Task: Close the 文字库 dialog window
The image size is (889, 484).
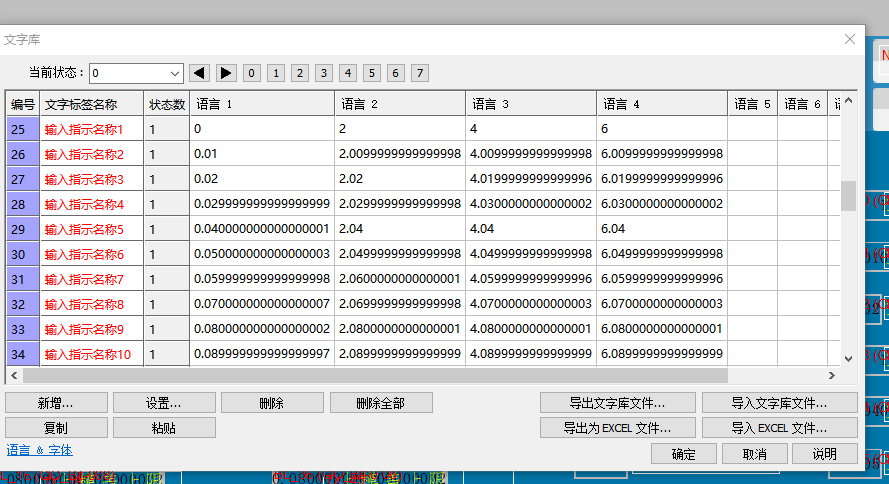Action: 850,39
